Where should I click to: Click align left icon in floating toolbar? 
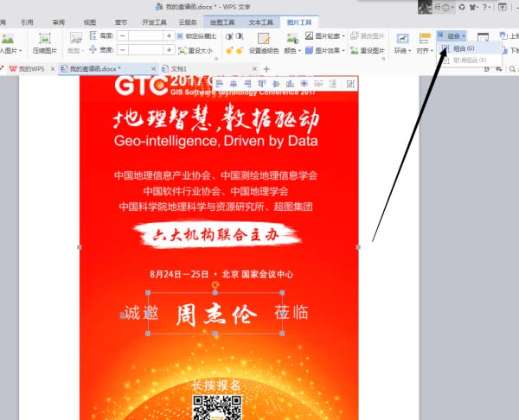coord(219,84)
